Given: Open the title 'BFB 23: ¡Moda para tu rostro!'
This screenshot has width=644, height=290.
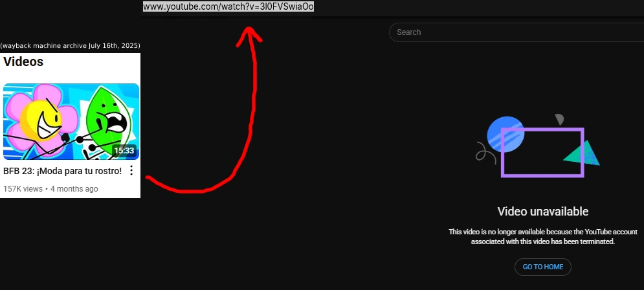Looking at the screenshot, I should tap(62, 171).
